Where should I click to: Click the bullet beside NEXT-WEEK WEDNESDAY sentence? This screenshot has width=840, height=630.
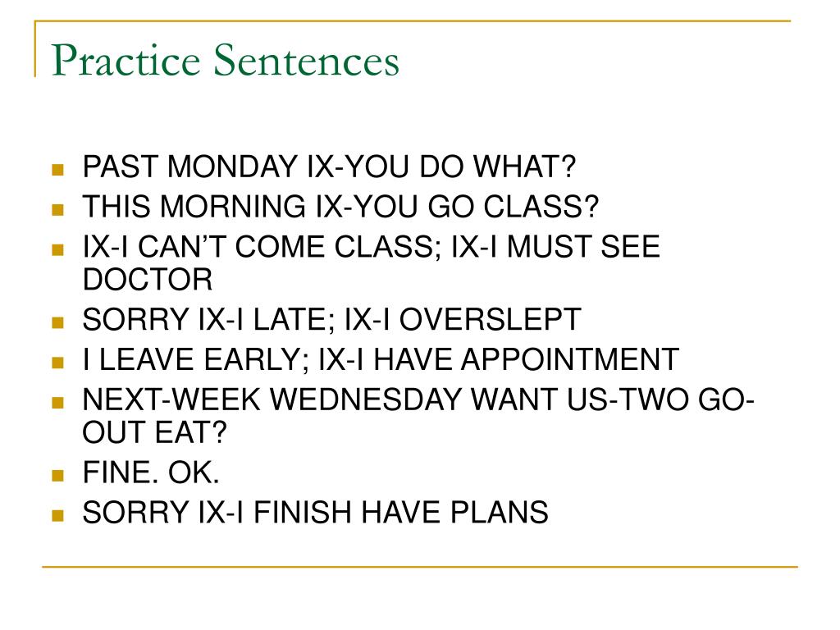pyautogui.click(x=58, y=402)
